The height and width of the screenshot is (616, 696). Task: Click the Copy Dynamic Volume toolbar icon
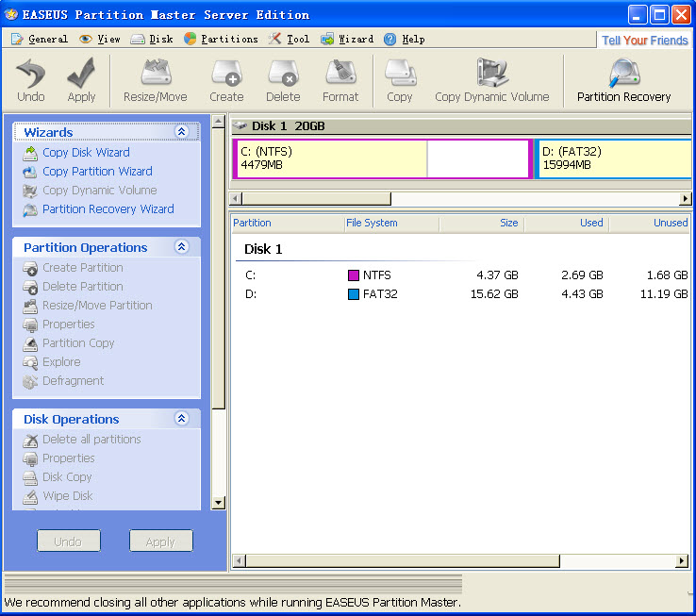click(x=491, y=74)
